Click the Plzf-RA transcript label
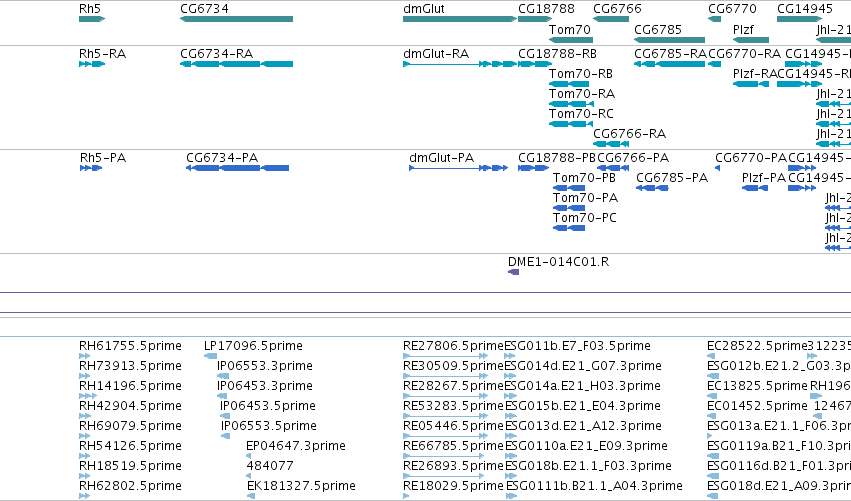Image resolution: width=851 pixels, height=501 pixels. click(x=755, y=74)
